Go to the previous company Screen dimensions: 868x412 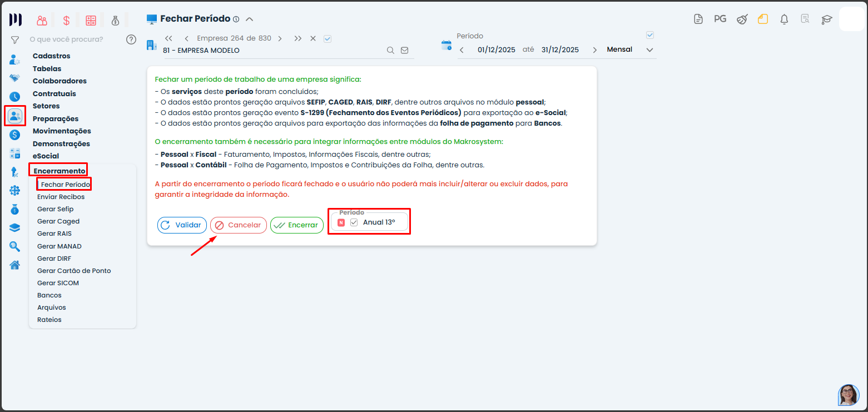coord(186,38)
